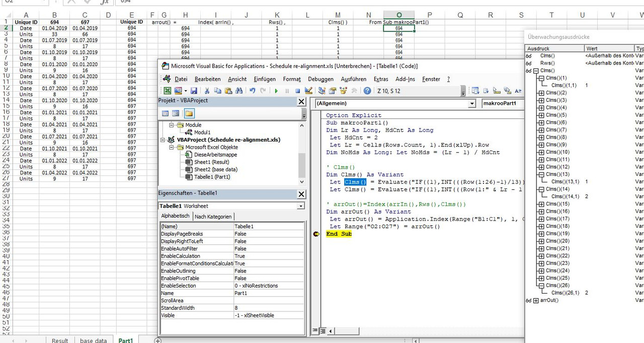Click the Cut scissors icon in the VBA toolbar

(x=207, y=91)
